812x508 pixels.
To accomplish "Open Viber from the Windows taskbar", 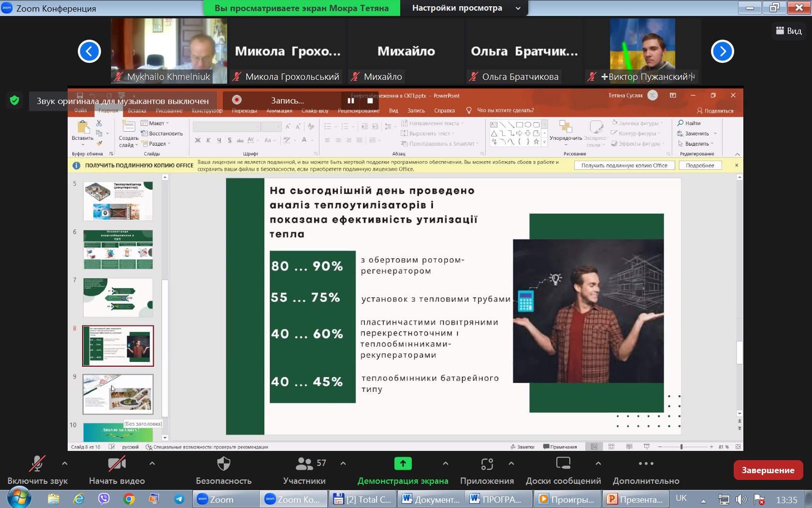I will pos(104,499).
